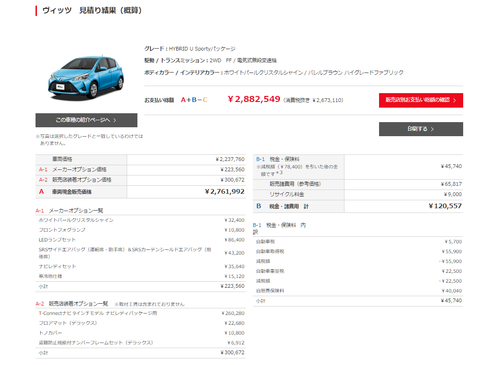Viewport: 480px width, 365px height.
Task: Select the T-Connectナビ 9インチモデル row
Action: [141, 313]
